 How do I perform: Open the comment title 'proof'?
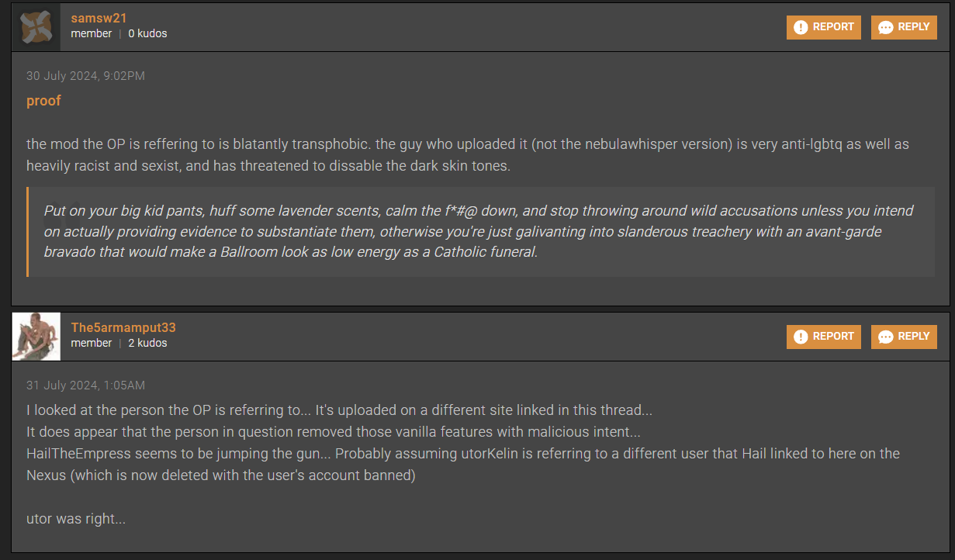(43, 101)
